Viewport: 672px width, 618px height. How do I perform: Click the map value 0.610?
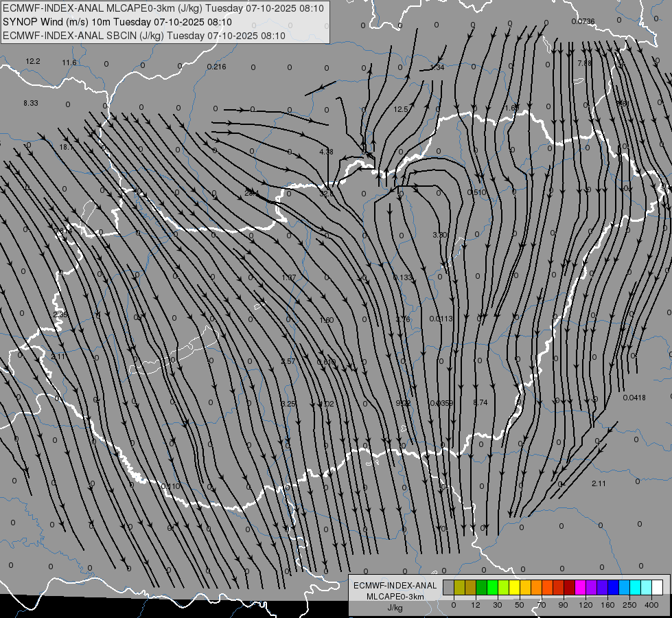pyautogui.click(x=326, y=362)
